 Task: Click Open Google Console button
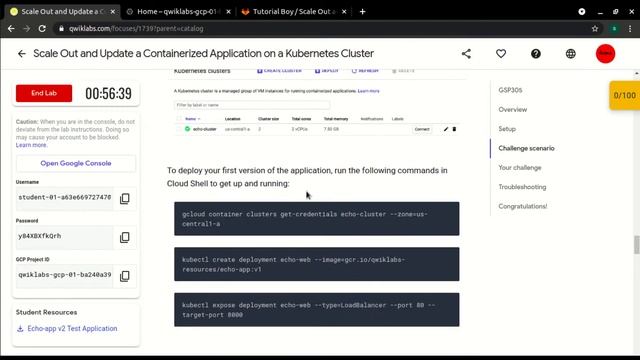[76, 163]
